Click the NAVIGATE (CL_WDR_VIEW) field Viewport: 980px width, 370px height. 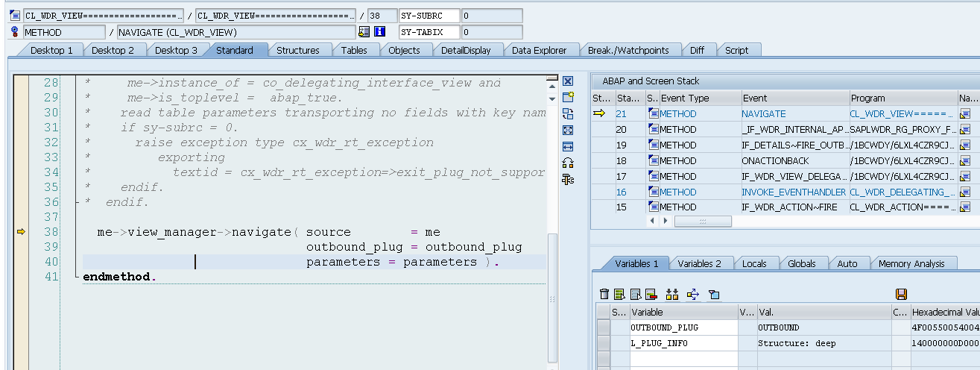click(236, 32)
